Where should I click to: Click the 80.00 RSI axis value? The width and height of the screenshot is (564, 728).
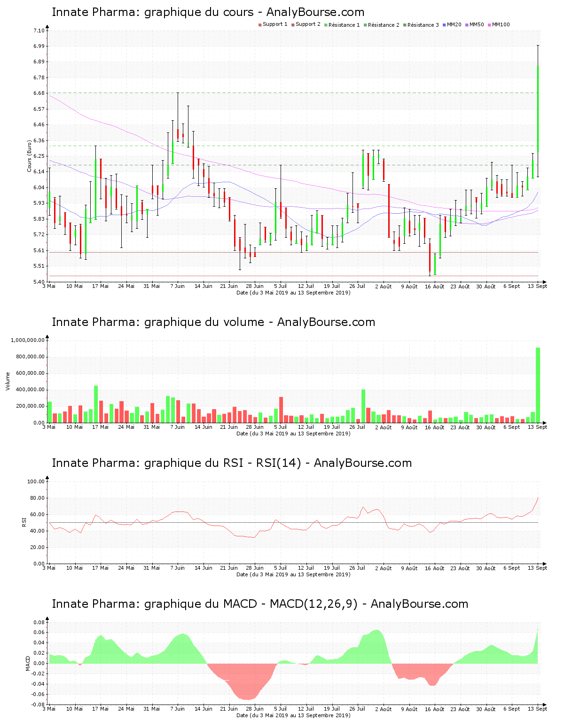[38, 498]
